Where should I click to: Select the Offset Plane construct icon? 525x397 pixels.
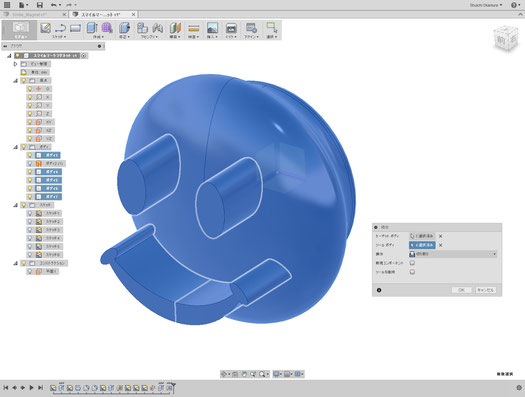[x=175, y=28]
